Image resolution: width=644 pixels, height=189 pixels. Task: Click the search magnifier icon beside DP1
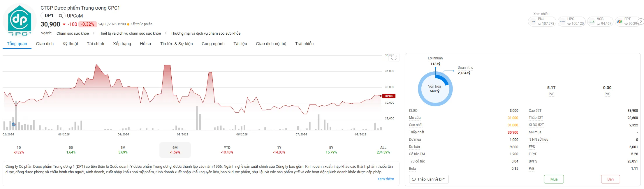point(61,16)
